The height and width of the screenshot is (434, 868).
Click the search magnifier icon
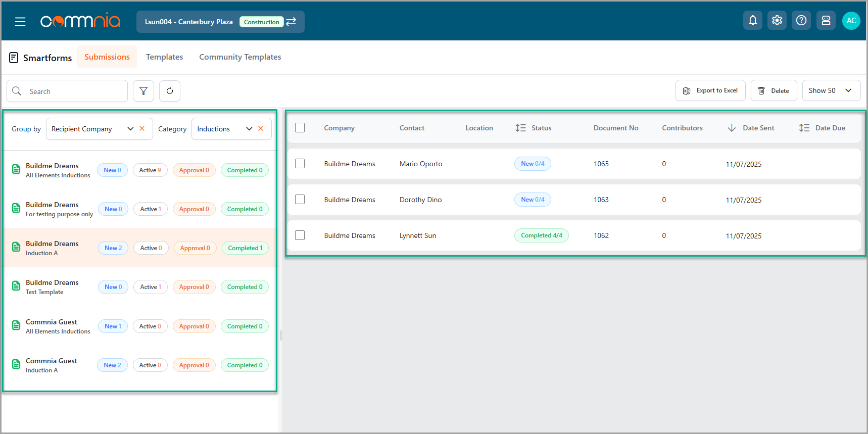point(17,91)
